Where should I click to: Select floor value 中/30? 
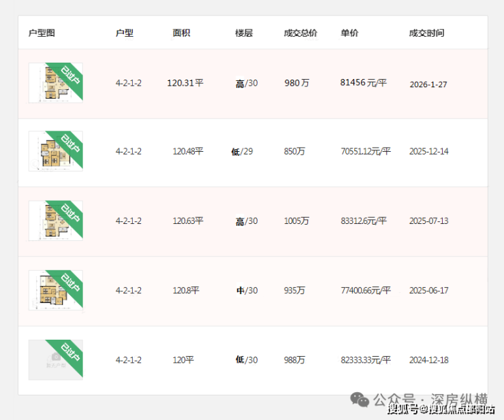(247, 291)
